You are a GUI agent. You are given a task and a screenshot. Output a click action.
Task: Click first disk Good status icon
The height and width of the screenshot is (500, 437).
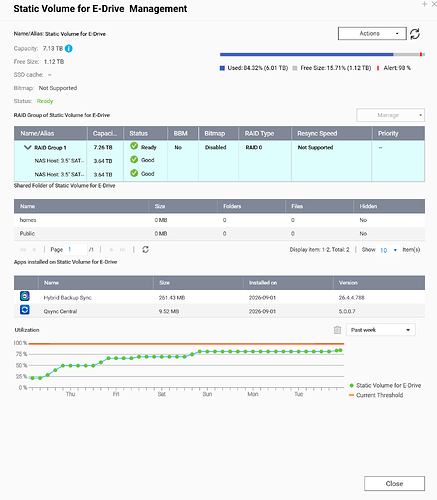point(134,160)
